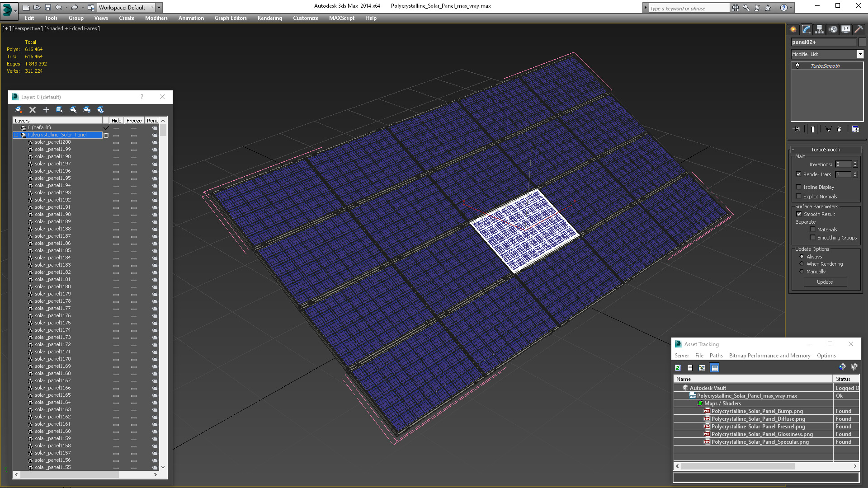Open the Hierarchy command panel tab
The image size is (868, 488).
pyautogui.click(x=819, y=29)
